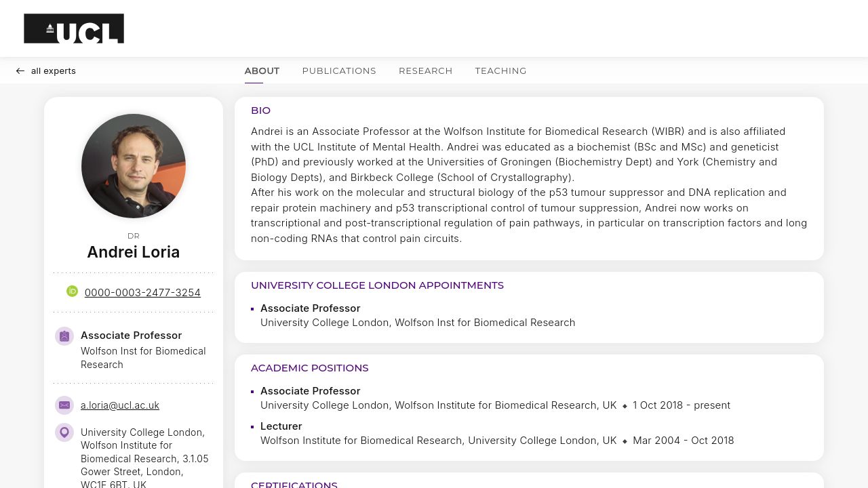Select the About tab
The width and height of the screenshot is (868, 488).
click(x=262, y=70)
